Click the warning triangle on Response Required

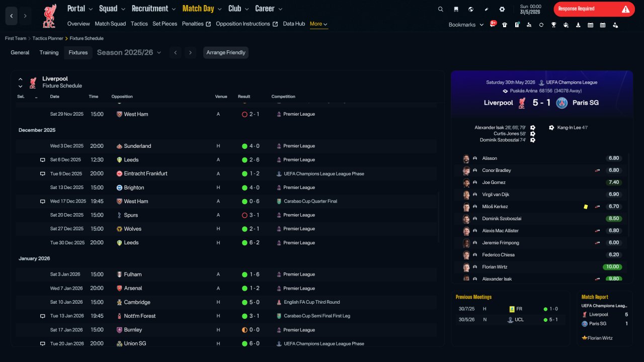(625, 9)
